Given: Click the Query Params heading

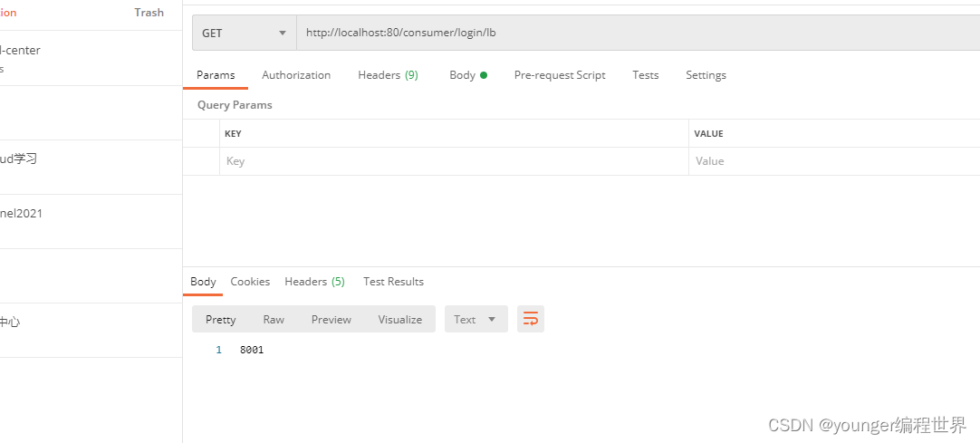Looking at the screenshot, I should coord(235,105).
